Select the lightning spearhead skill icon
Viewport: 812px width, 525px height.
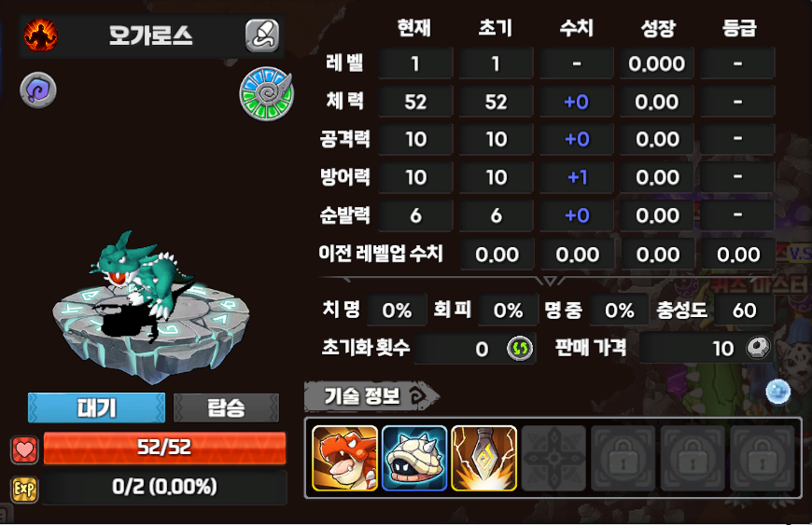click(x=484, y=458)
